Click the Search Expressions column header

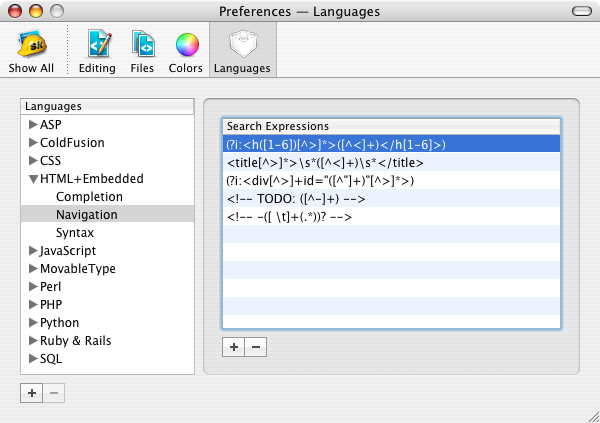(391, 126)
